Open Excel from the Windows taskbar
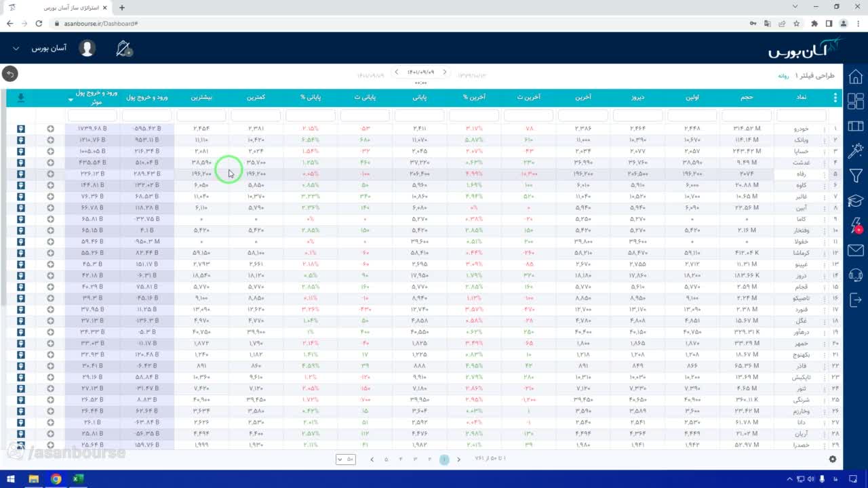This screenshot has width=868, height=488. point(78,479)
